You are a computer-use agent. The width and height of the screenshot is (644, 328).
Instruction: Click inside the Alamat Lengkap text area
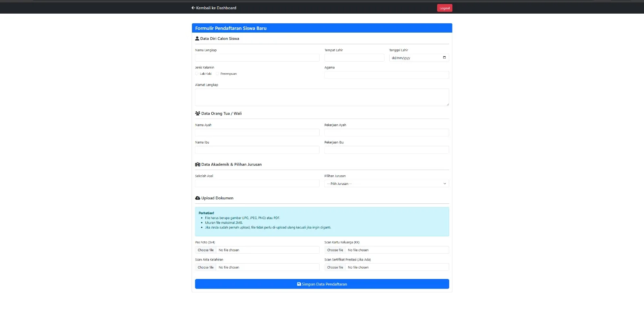[x=322, y=97]
